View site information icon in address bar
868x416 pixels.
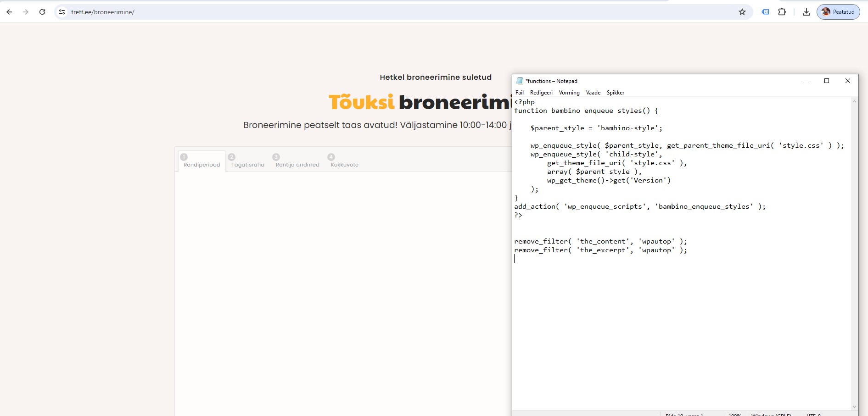tap(62, 12)
